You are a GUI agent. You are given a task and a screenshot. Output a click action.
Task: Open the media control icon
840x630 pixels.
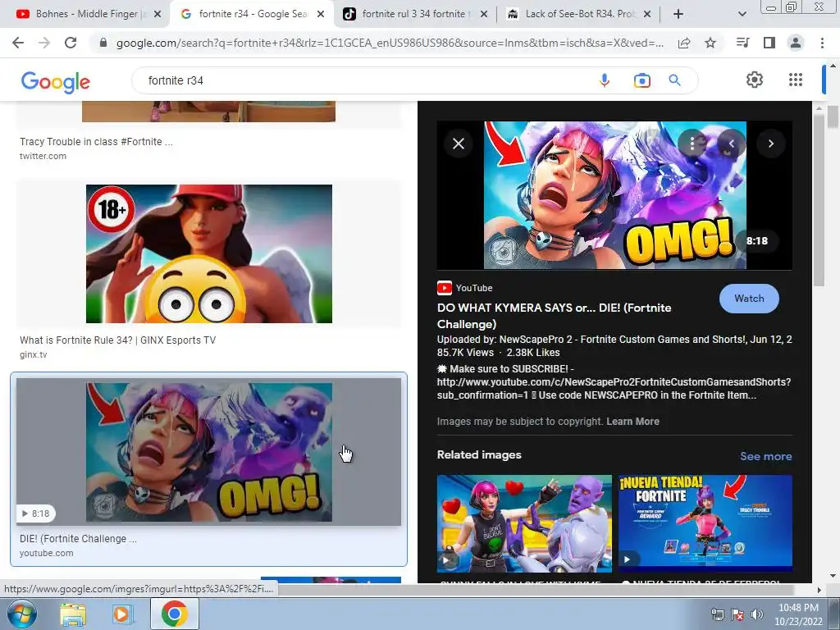click(743, 43)
